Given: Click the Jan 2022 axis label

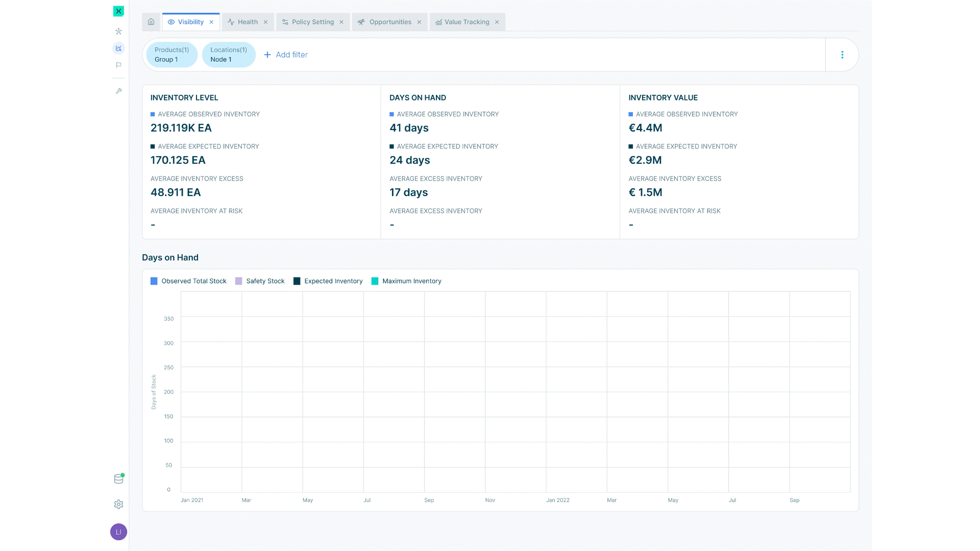Looking at the screenshot, I should (557, 500).
